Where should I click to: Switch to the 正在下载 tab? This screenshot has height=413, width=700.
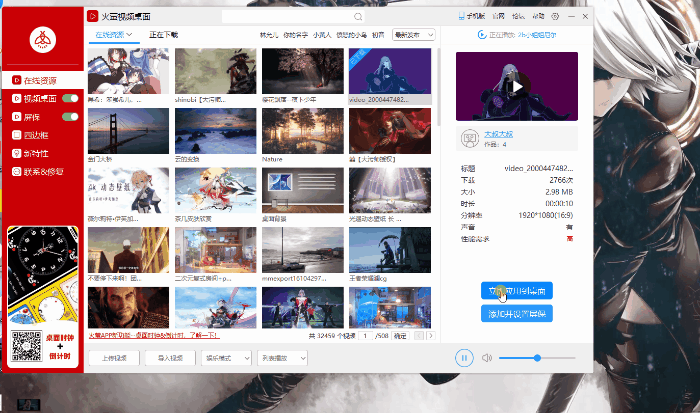(x=163, y=35)
